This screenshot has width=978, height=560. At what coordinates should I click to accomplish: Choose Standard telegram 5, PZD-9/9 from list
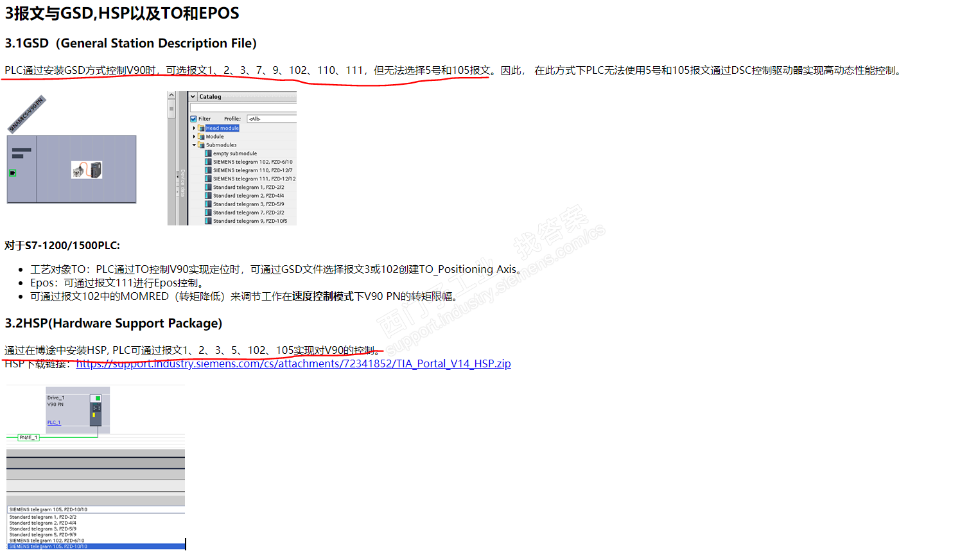tap(43, 534)
